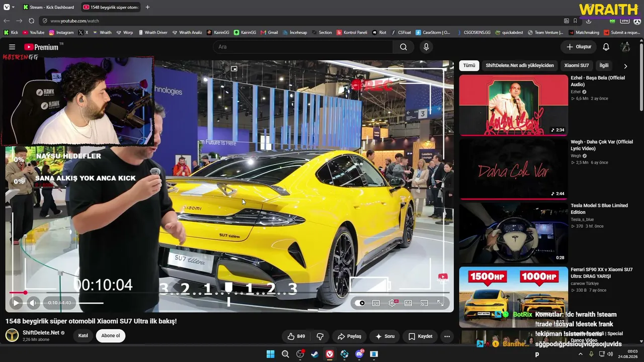This screenshot has width=644, height=362.
Task: Launch Steam from the taskbar
Action: click(x=314, y=354)
